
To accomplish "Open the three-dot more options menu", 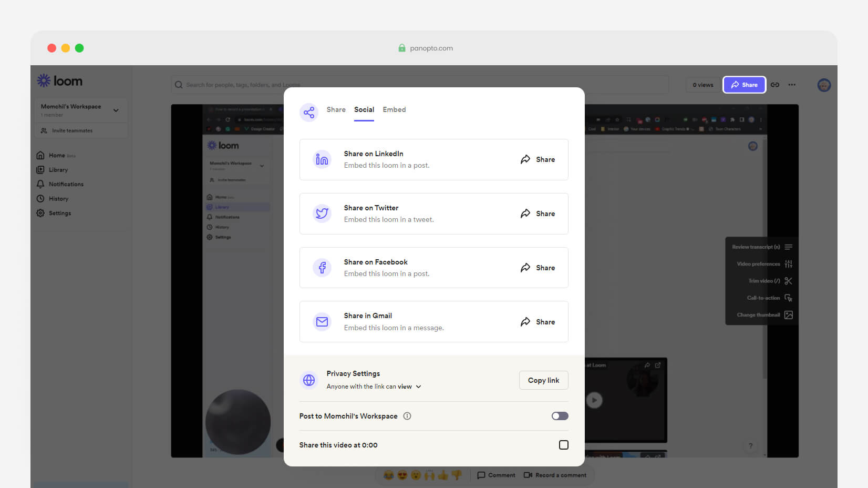I will tap(792, 85).
